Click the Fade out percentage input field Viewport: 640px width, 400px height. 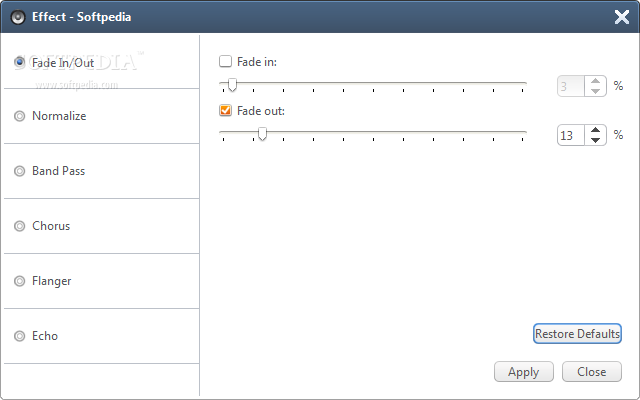point(571,135)
